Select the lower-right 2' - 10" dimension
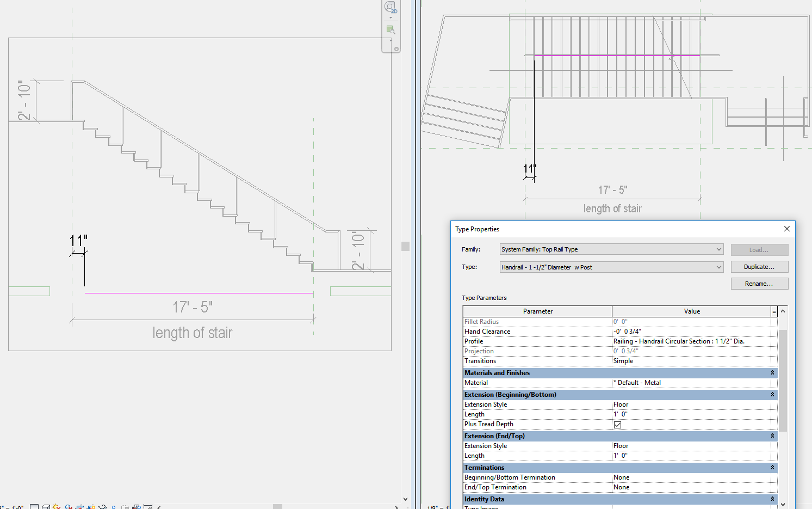This screenshot has width=812, height=509. pyautogui.click(x=357, y=250)
